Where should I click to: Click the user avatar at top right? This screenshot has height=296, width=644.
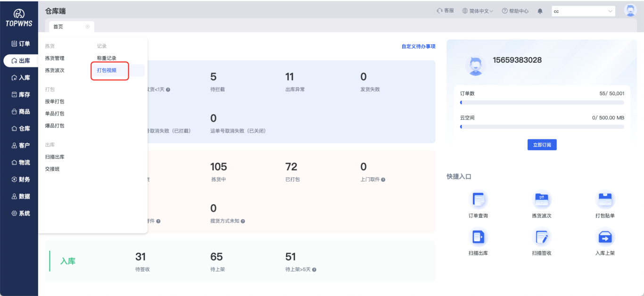click(630, 10)
